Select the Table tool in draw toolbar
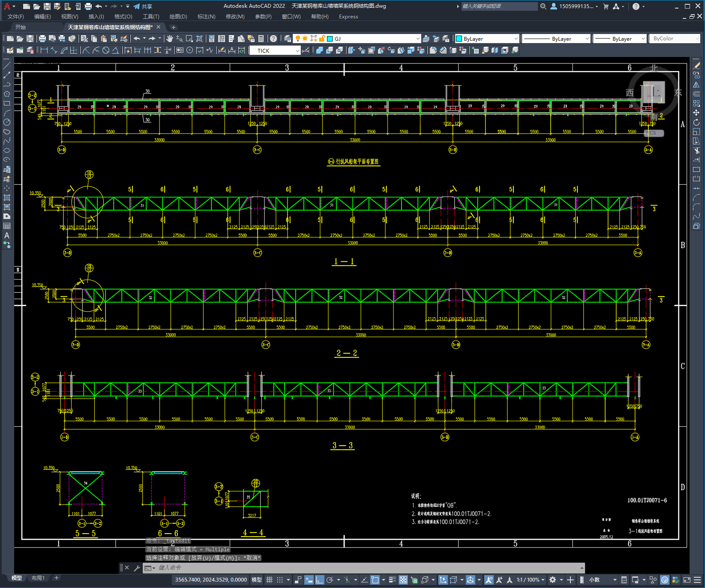This screenshot has height=588, width=705. coord(7,226)
